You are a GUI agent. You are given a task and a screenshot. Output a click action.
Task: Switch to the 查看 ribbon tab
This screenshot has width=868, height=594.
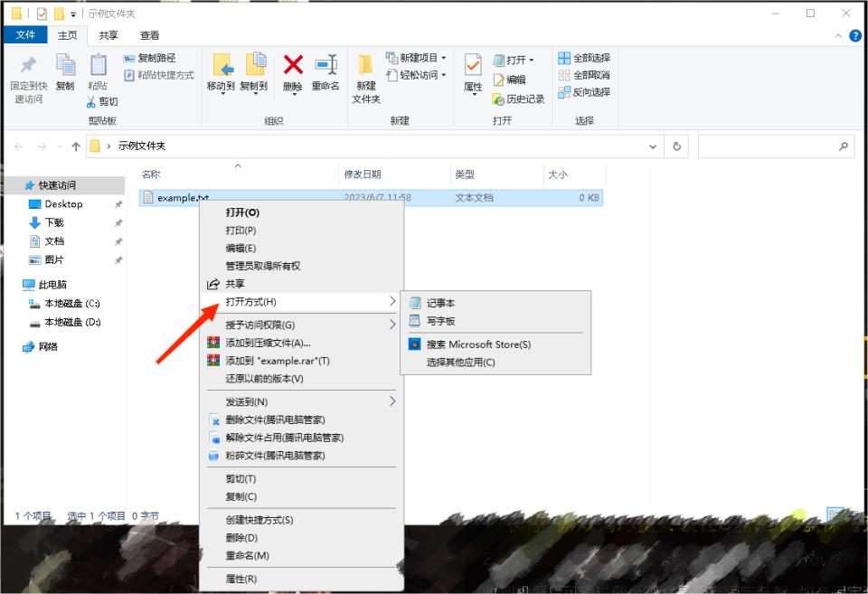(150, 35)
